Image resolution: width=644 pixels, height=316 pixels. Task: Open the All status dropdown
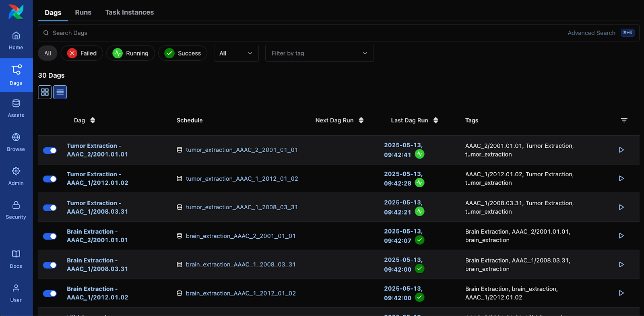click(236, 53)
